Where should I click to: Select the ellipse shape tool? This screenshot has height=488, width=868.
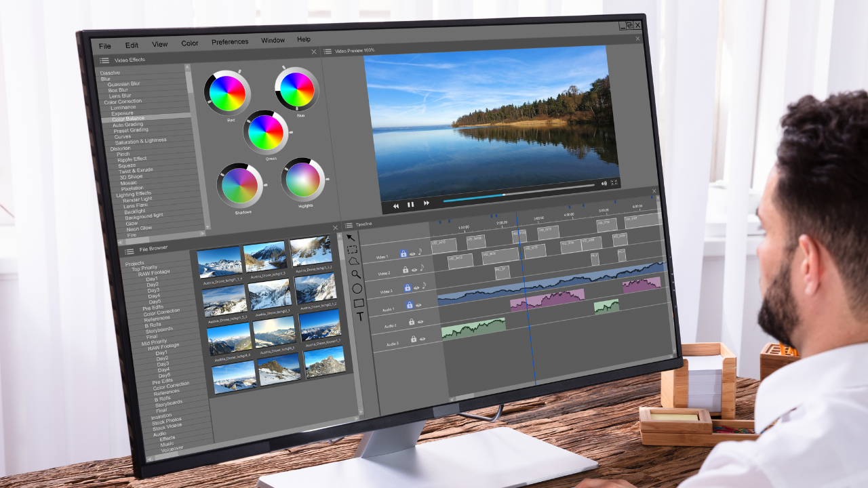click(357, 289)
